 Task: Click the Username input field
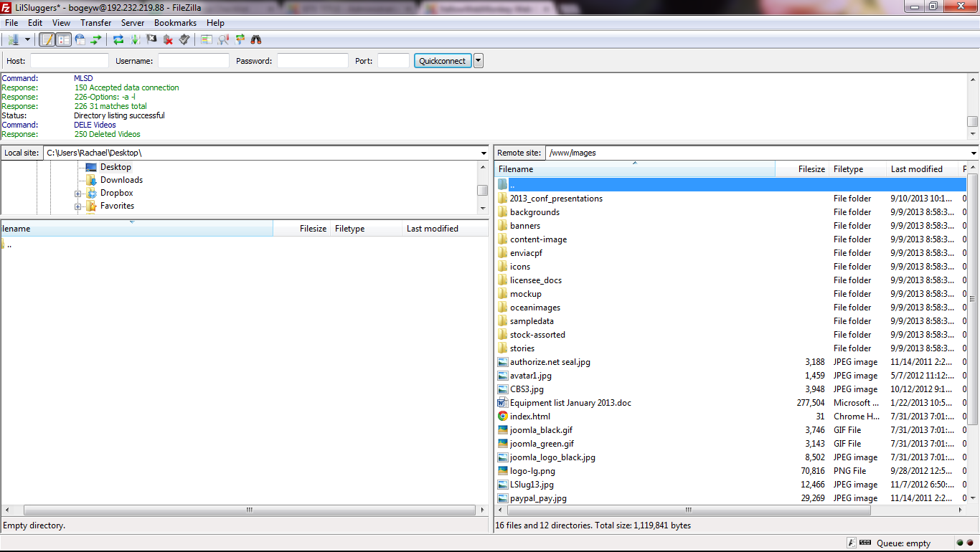coord(194,61)
